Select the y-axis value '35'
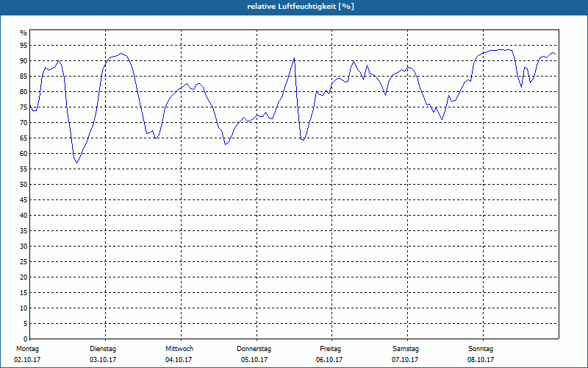The height and width of the screenshot is (368, 588). click(x=24, y=231)
